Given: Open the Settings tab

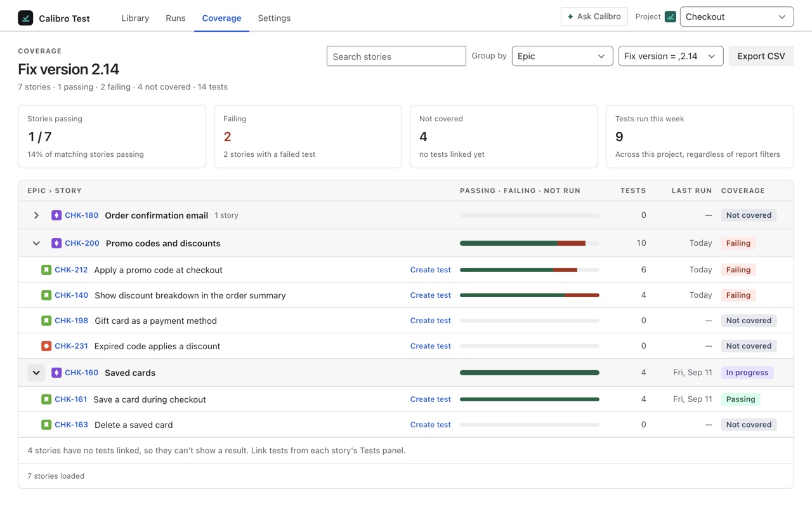Looking at the screenshot, I should click(274, 18).
